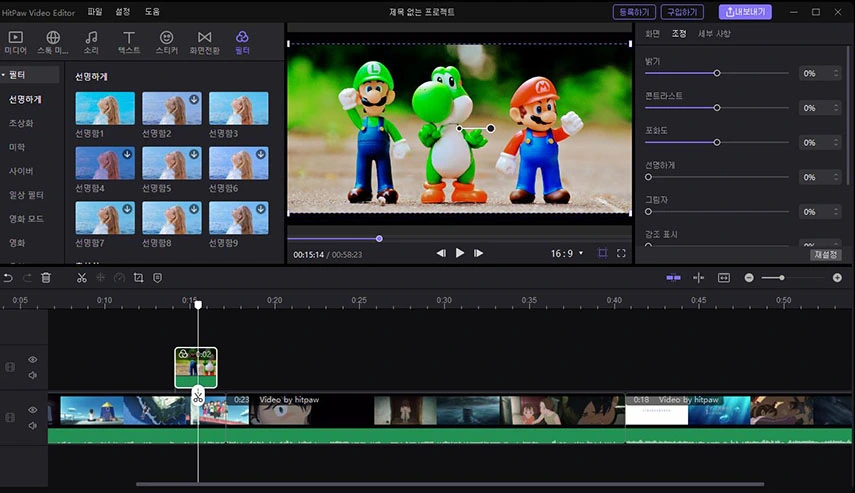Adjust the 밝기 percentage stepper
855x493 pixels.
[836, 73]
